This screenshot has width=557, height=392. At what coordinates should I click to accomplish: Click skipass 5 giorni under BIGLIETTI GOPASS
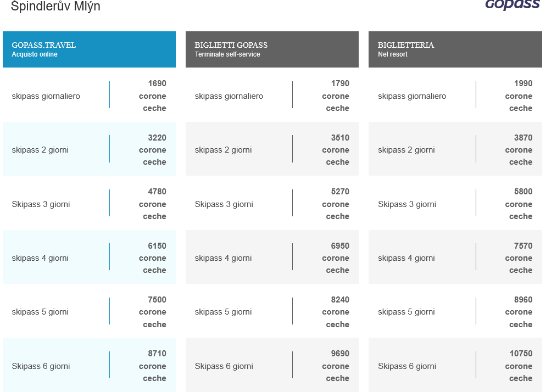[223, 312]
